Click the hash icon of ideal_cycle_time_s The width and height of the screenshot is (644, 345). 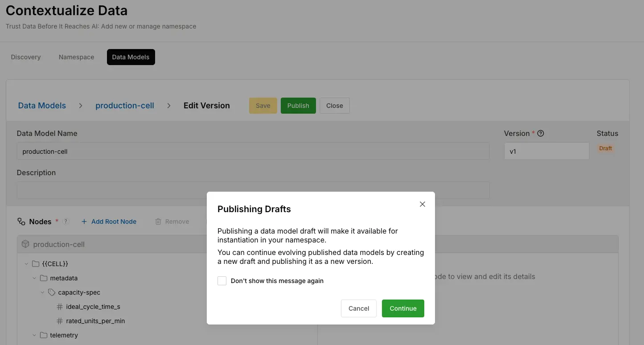pyautogui.click(x=60, y=307)
